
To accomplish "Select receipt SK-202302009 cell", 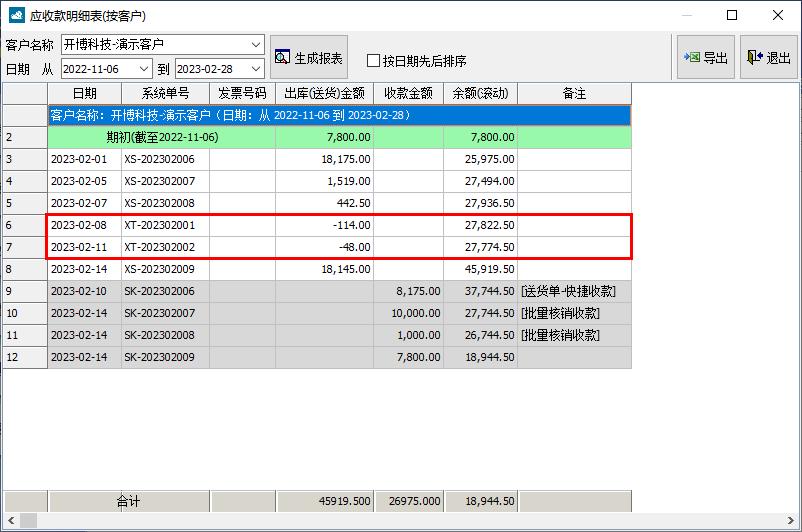I will (165, 357).
